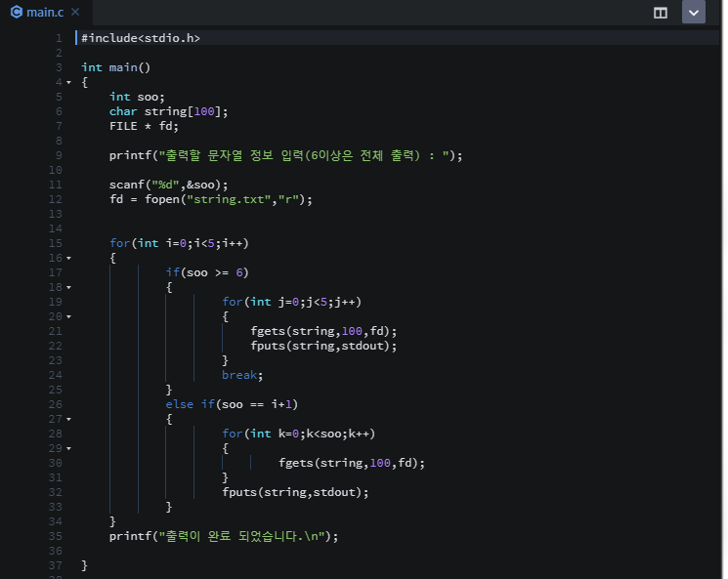The image size is (728, 579).
Task: Click the #include<stdio.h> text on line 1
Action: tap(141, 38)
